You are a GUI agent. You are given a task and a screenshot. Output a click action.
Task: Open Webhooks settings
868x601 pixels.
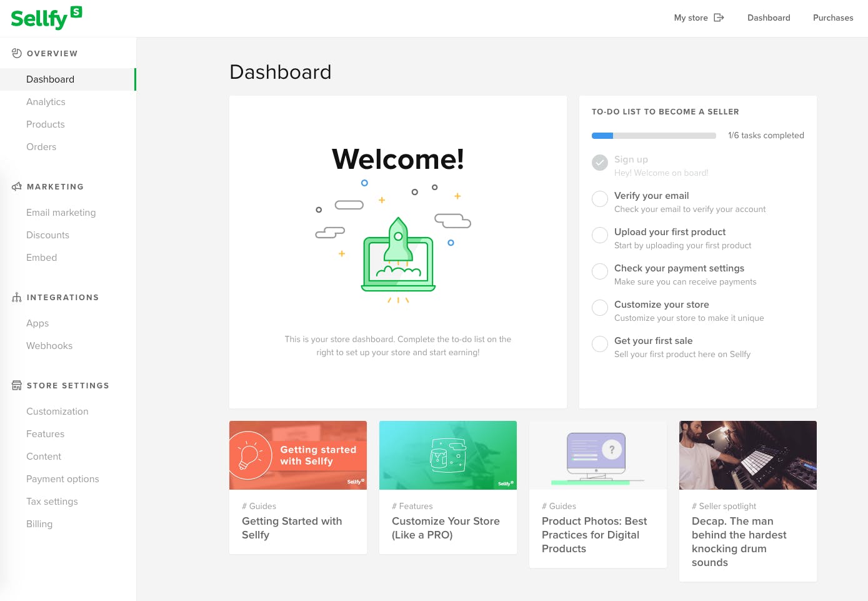coord(49,346)
